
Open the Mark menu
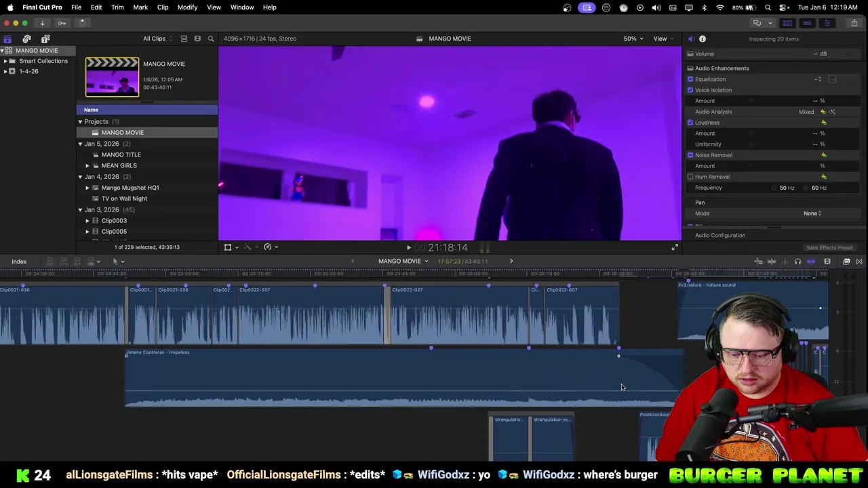140,7
